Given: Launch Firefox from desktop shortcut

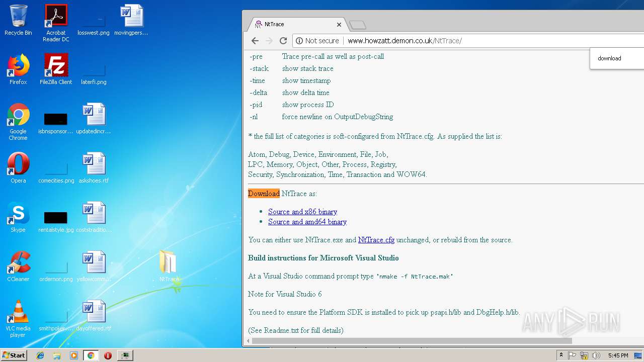Looking at the screenshot, I should tap(18, 69).
